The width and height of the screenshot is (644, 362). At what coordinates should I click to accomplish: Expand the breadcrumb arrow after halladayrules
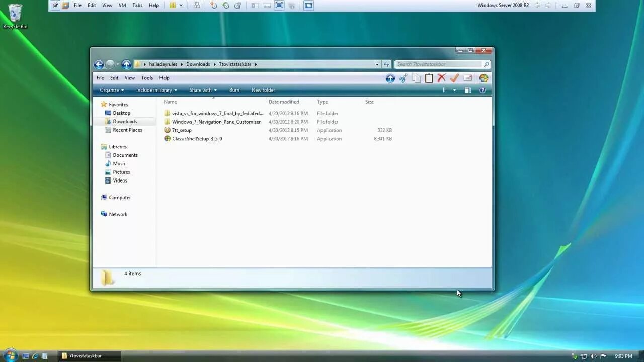pyautogui.click(x=182, y=64)
